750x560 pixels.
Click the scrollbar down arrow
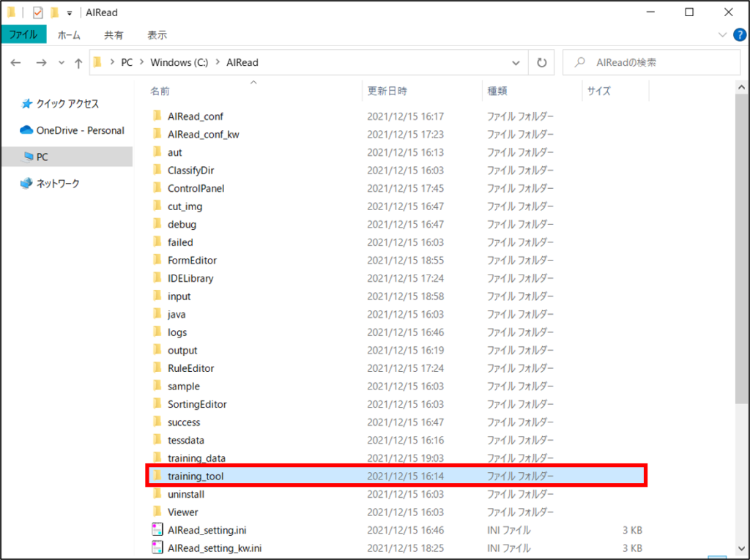tap(741, 549)
